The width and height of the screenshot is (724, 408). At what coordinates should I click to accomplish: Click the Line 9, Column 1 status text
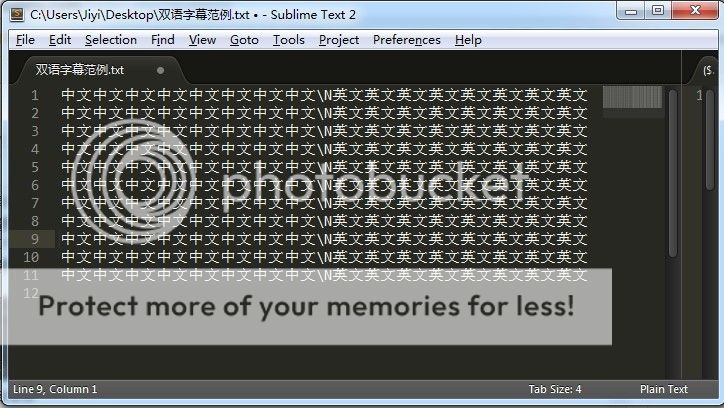[x=55, y=390]
